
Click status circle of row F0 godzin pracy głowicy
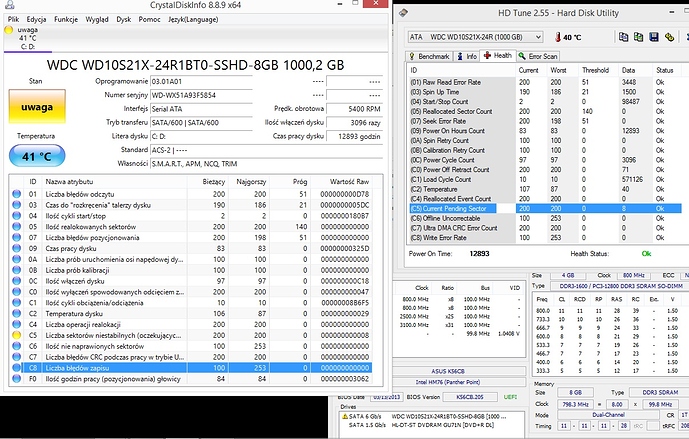(17, 378)
